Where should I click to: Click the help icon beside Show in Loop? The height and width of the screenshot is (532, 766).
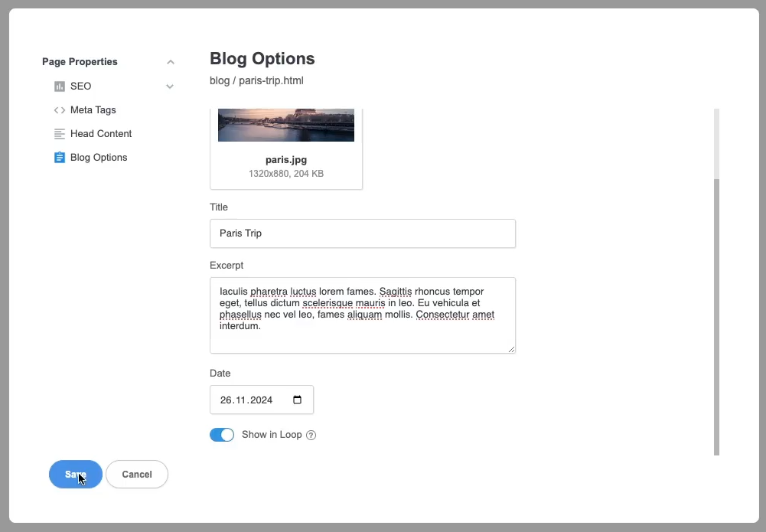[311, 435]
